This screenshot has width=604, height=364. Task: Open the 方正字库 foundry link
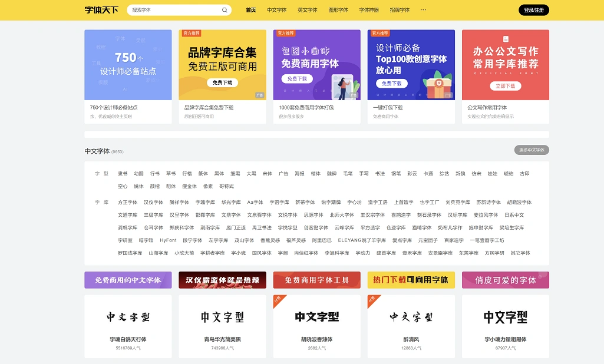pos(127,202)
